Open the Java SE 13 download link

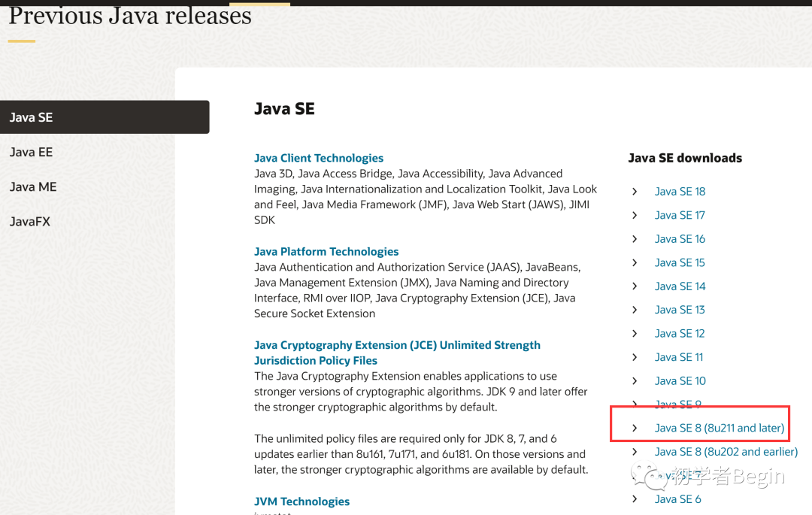click(680, 310)
